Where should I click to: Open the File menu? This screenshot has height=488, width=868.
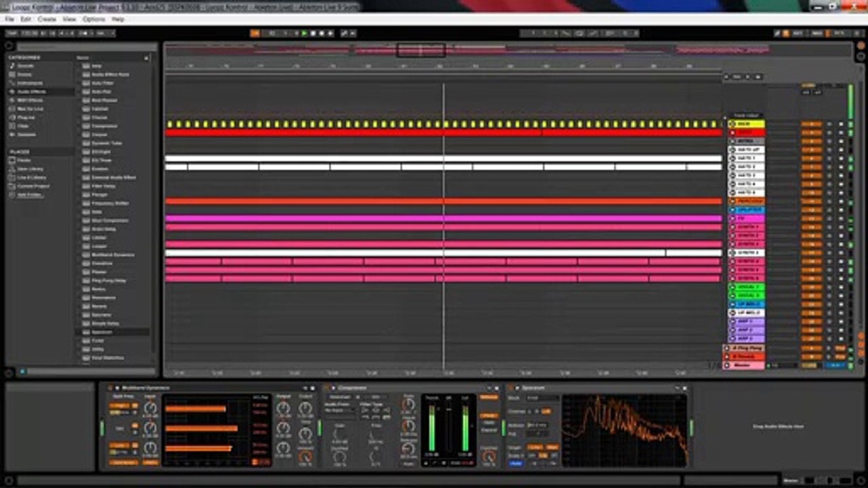pos(9,19)
